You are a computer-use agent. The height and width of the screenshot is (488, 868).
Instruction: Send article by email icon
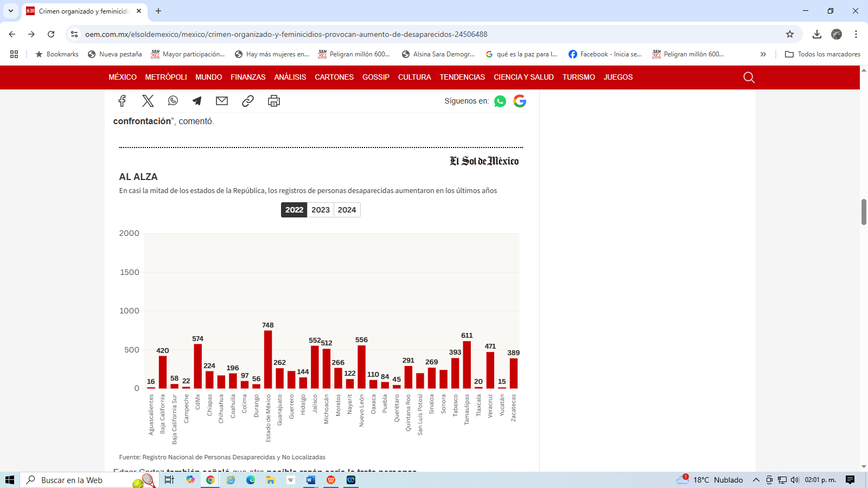click(222, 101)
